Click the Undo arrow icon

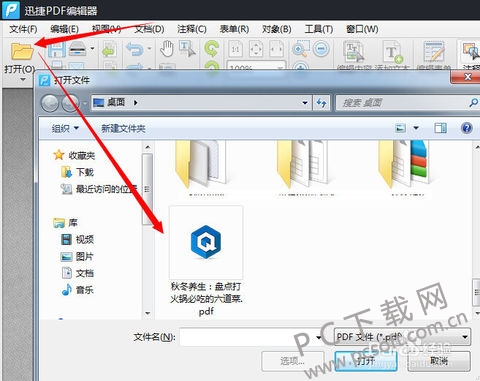pos(135,49)
